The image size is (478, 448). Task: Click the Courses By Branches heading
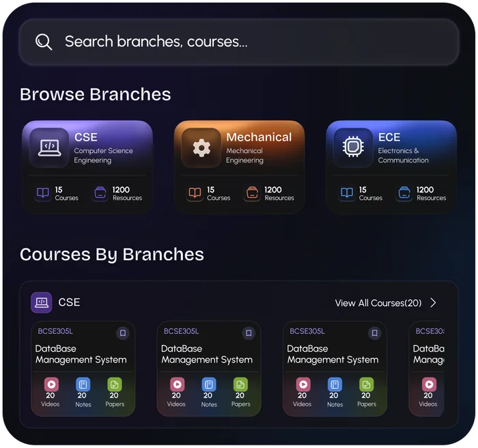point(112,255)
